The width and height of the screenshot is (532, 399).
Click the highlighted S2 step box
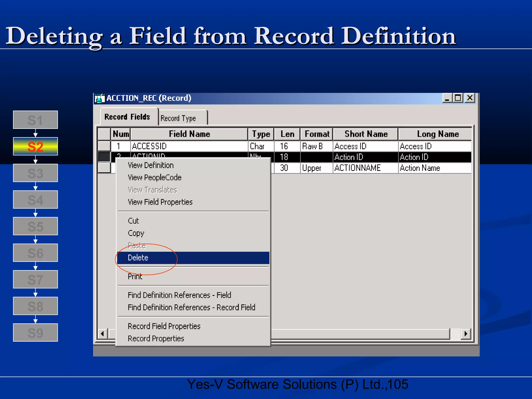point(35,146)
